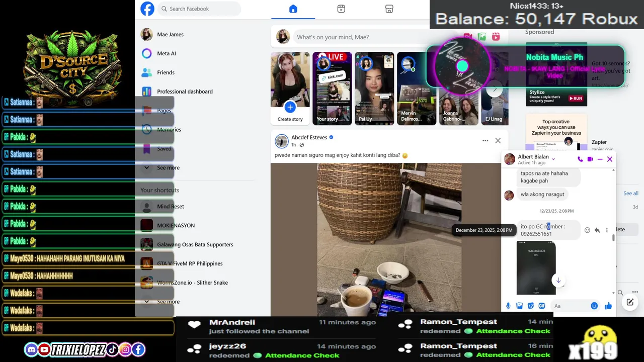The height and width of the screenshot is (362, 644).
Task: Send a thumbs up like
Action: (608, 306)
